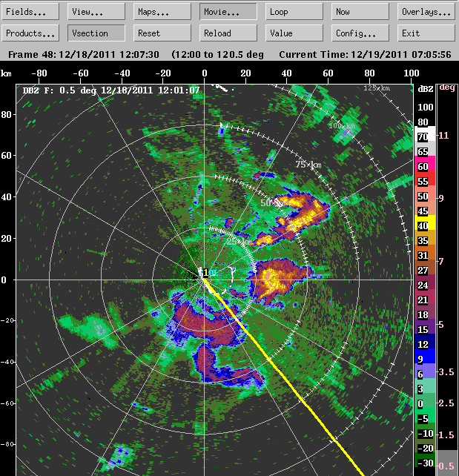
Task: Click the Reset button
Action: coord(162,33)
